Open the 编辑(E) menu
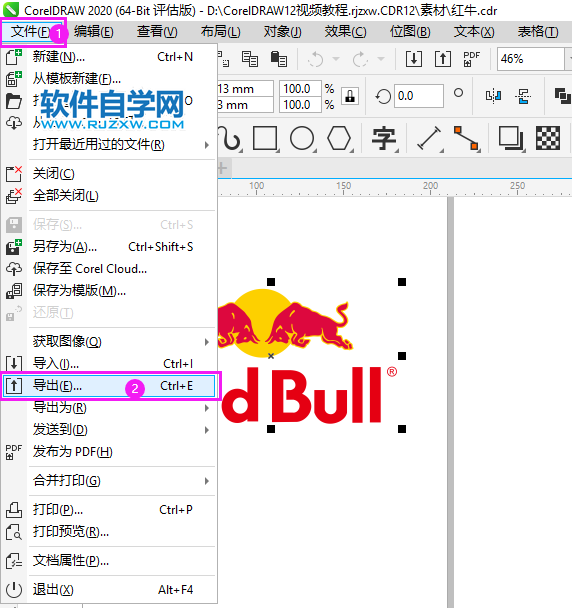Viewport: 572px width, 608px height. point(94,32)
